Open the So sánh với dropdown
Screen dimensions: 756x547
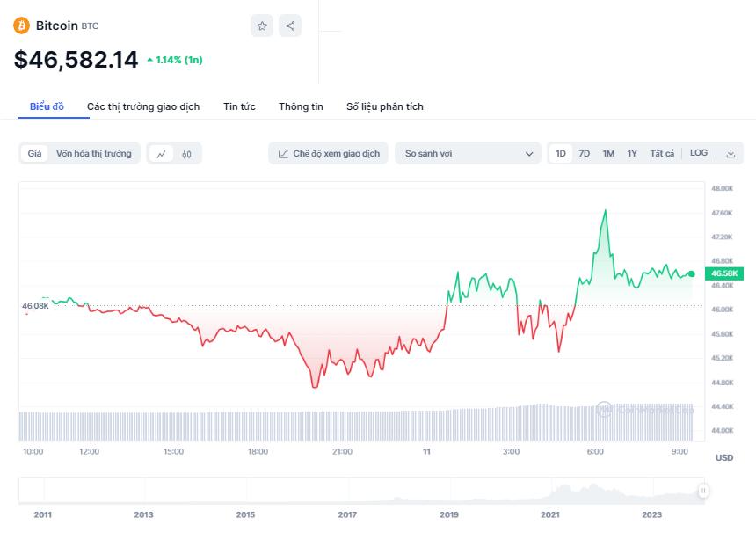[x=467, y=153]
